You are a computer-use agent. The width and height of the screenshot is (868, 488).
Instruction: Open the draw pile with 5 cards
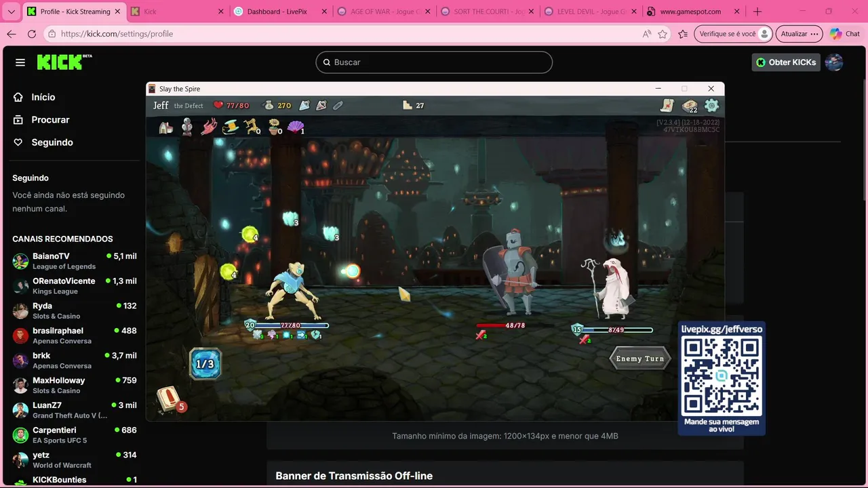click(x=170, y=400)
